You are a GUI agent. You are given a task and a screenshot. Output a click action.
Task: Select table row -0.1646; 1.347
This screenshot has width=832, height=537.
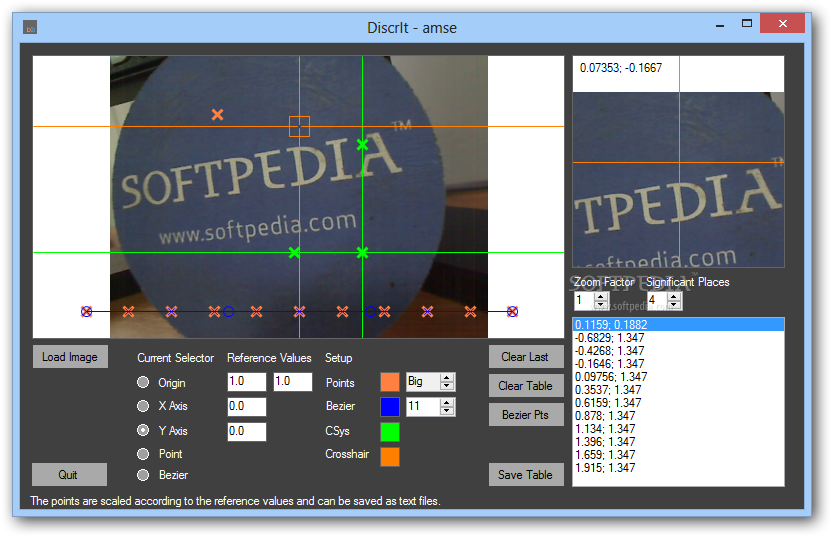tap(678, 363)
